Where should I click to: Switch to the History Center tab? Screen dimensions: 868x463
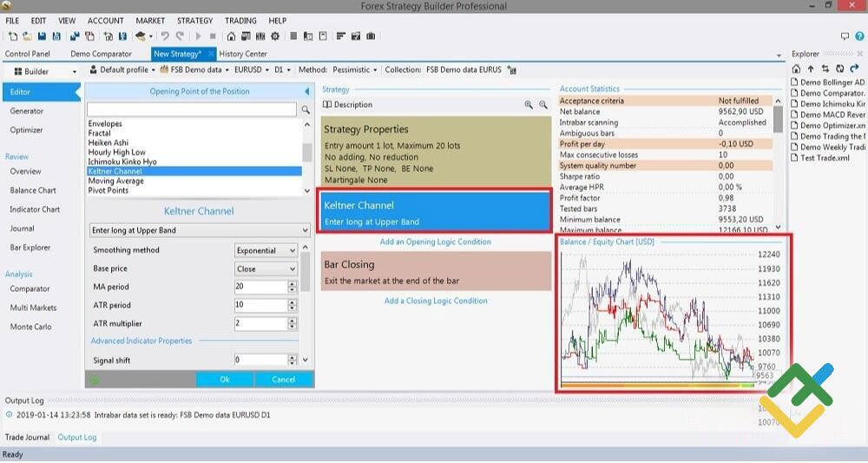tap(243, 54)
